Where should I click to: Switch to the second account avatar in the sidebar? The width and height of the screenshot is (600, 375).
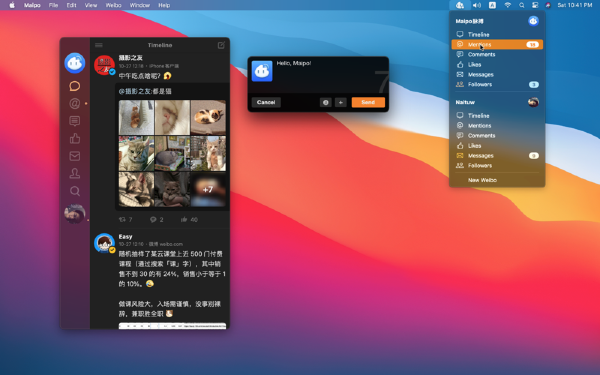click(75, 214)
